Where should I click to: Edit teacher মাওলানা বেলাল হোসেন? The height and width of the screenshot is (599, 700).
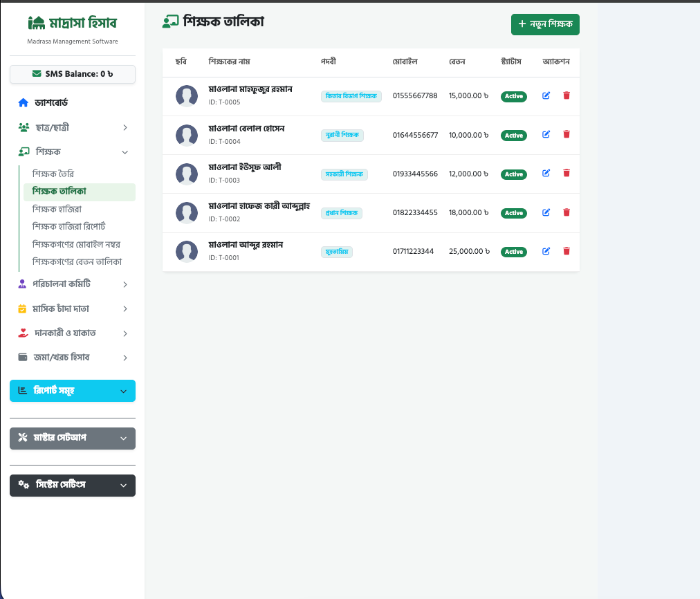[546, 134]
